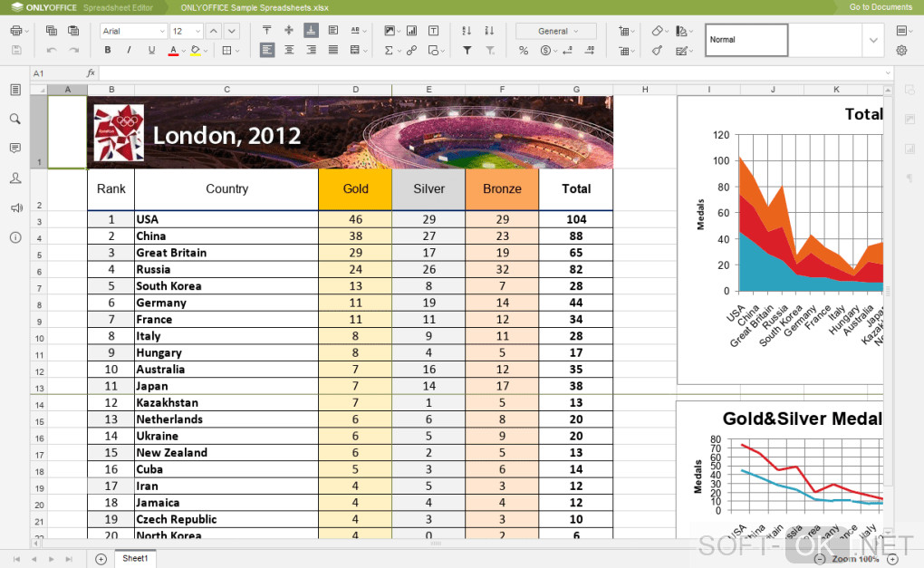
Task: Click the Insert function sigma icon
Action: [389, 51]
